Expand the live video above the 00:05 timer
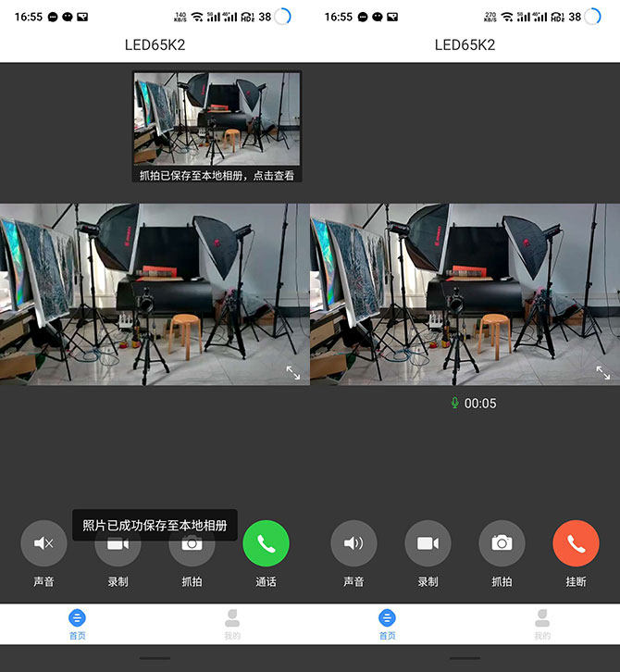The height and width of the screenshot is (672, 620). point(602,372)
